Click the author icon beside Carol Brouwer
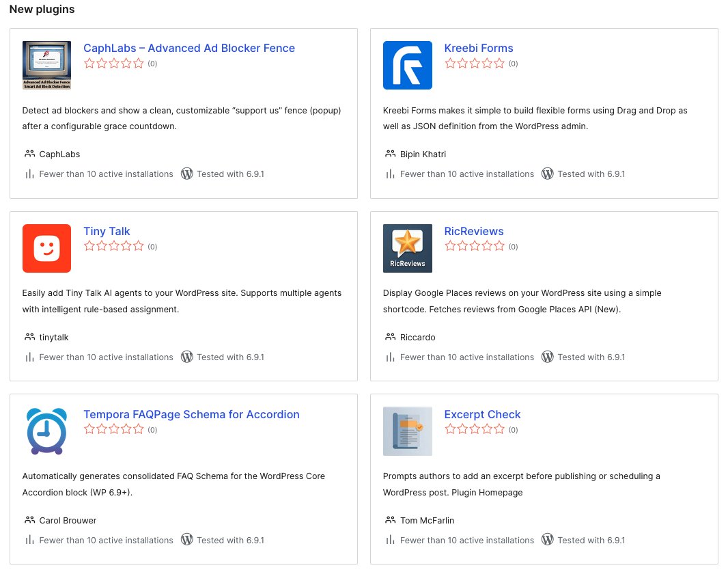This screenshot has height=572, width=728. pyautogui.click(x=30, y=519)
